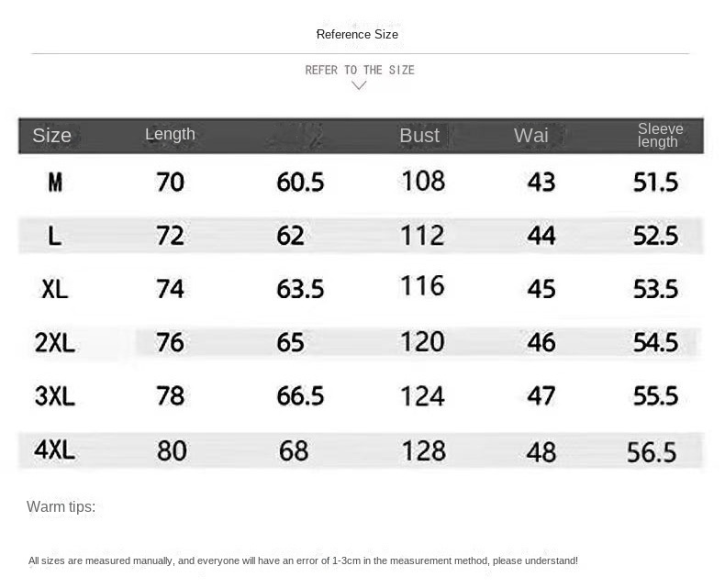Image resolution: width=725 pixels, height=588 pixels.
Task: Select the sleeve length value 56.5
Action: pos(652,451)
